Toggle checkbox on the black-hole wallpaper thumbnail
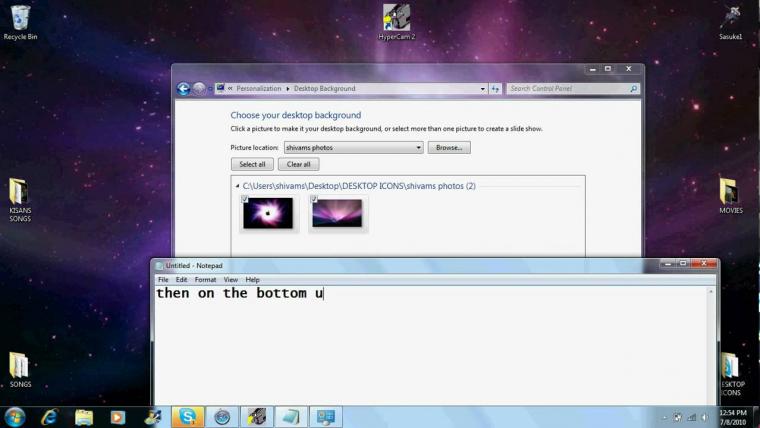Image resolution: width=760 pixels, height=428 pixels. [245, 200]
